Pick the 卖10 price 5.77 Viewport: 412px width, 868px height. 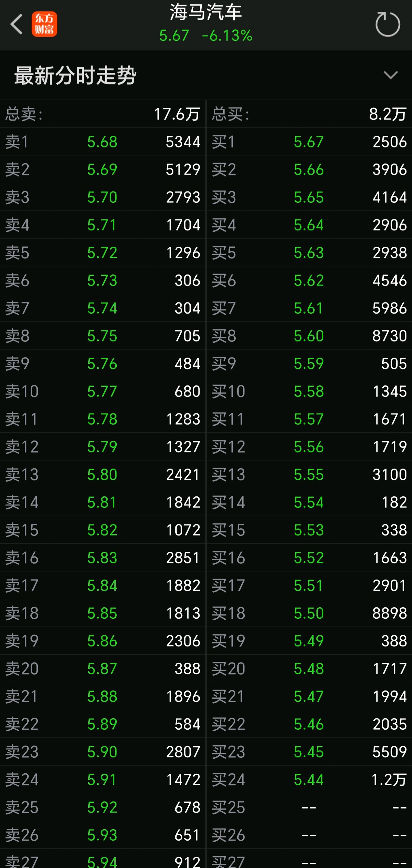(102, 391)
